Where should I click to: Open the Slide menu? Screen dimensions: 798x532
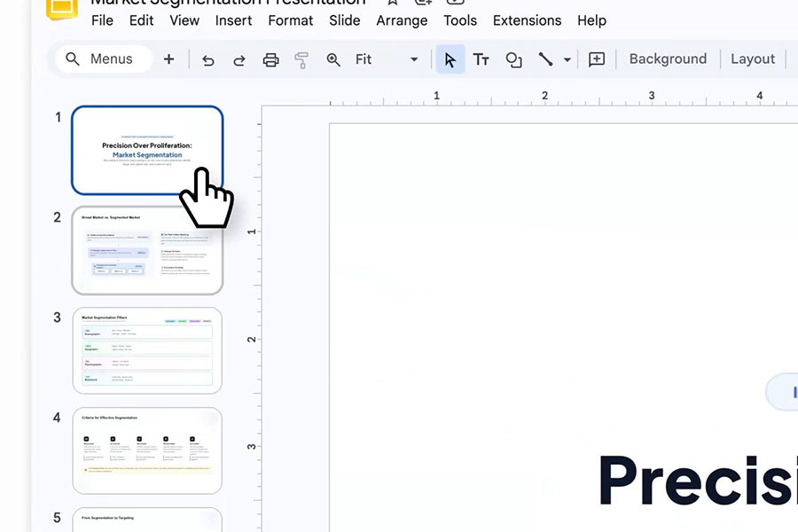[345, 20]
